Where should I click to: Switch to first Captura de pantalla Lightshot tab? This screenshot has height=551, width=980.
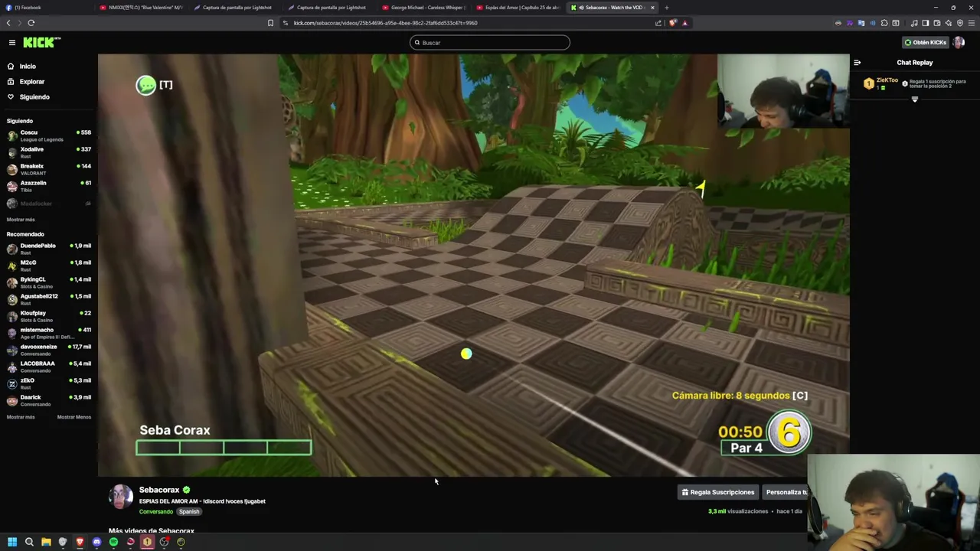click(235, 8)
